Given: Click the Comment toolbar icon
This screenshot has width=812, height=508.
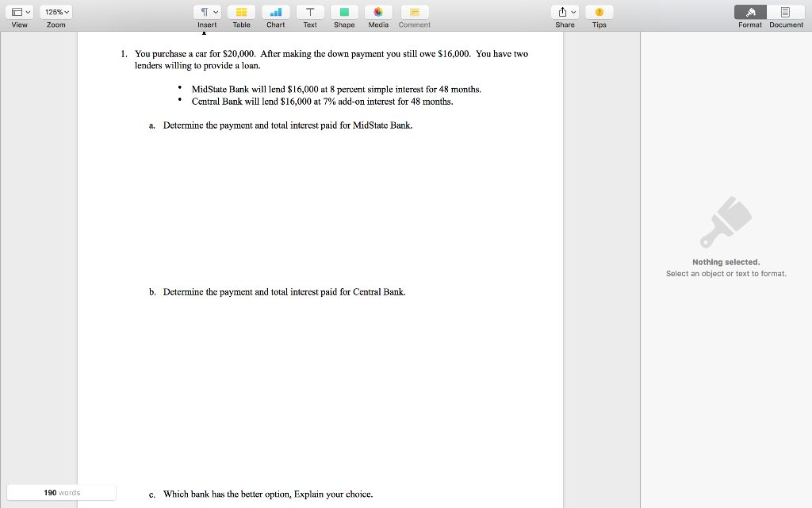Looking at the screenshot, I should pos(415,12).
